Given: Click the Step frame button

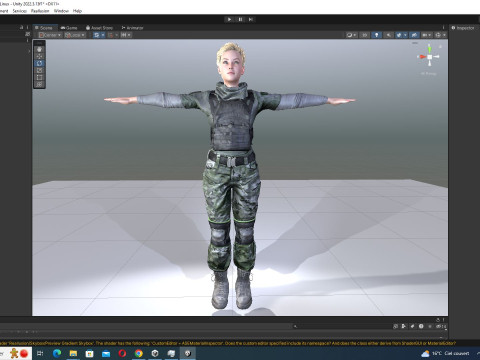Looking at the screenshot, I should click(251, 19).
